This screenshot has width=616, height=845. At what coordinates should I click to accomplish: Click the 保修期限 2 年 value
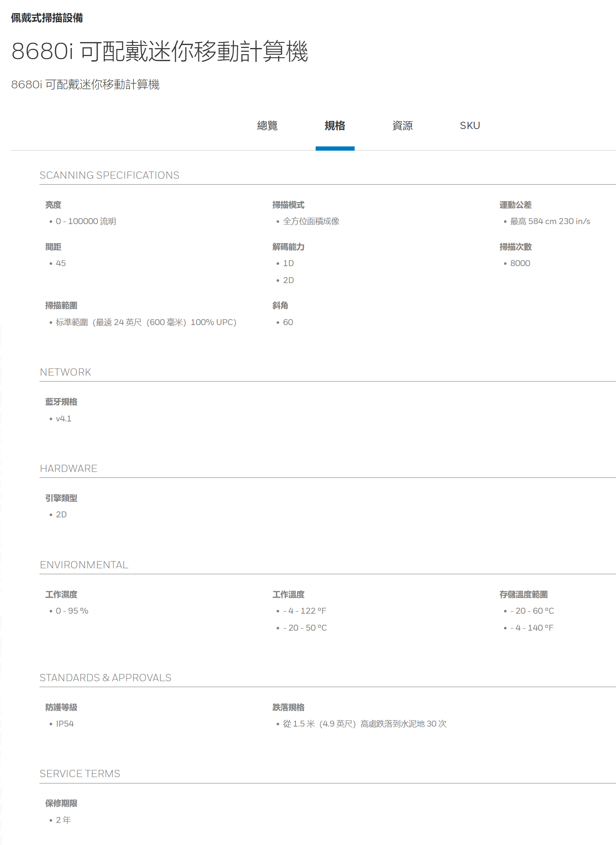[64, 820]
